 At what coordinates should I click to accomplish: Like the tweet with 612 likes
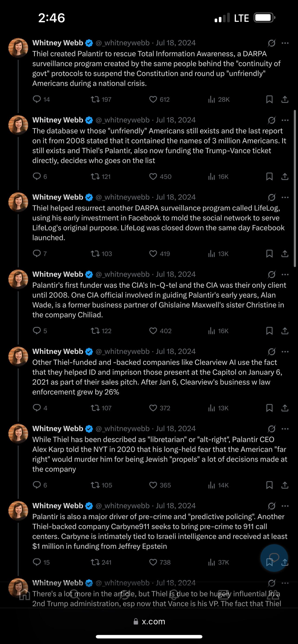159,99
